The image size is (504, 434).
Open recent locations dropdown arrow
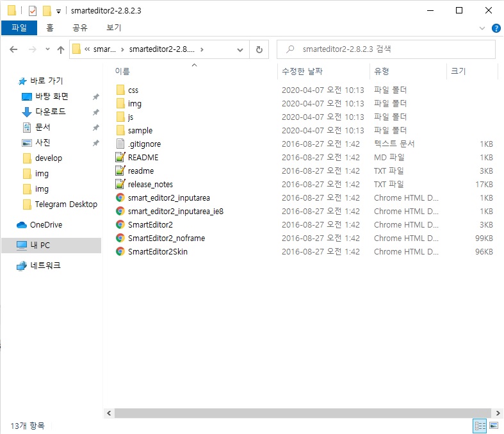coord(47,49)
